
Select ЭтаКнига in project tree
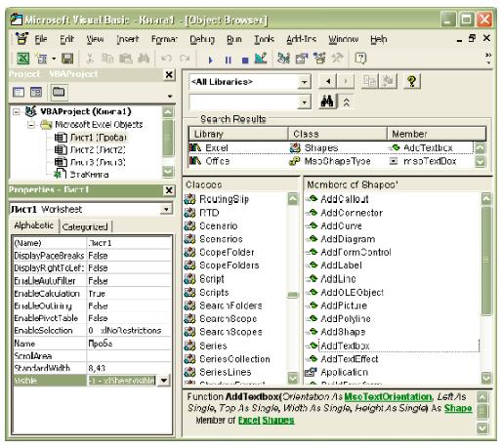tap(89, 175)
